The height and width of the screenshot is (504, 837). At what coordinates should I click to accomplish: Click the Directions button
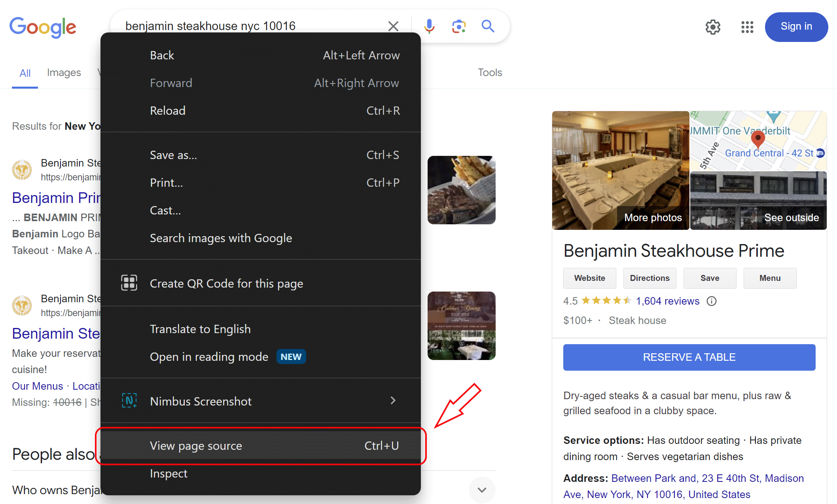click(x=650, y=278)
